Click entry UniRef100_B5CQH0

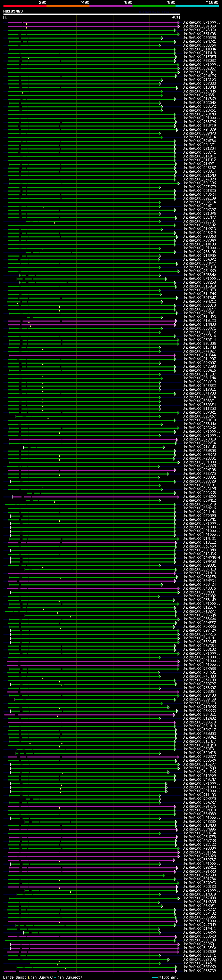(199, 103)
